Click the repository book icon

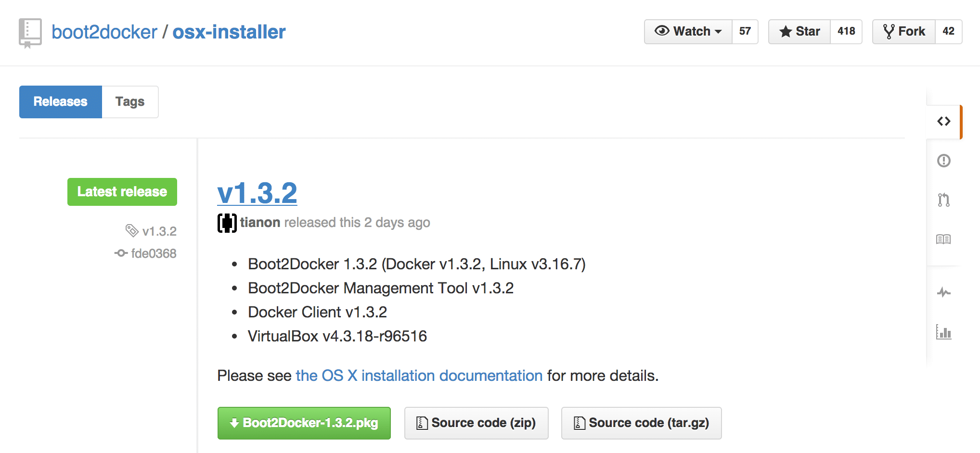coord(30,33)
